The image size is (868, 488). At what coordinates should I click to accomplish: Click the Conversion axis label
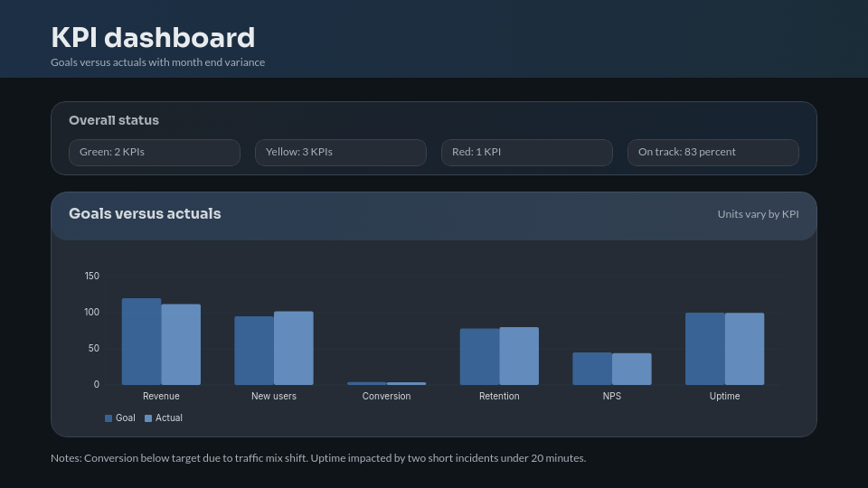[x=386, y=397]
